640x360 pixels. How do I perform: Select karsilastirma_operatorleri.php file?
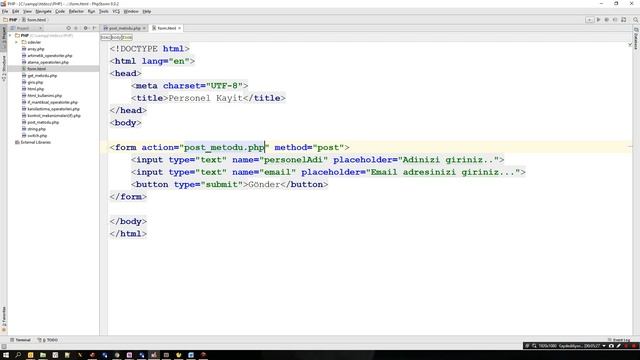pyautogui.click(x=51, y=109)
